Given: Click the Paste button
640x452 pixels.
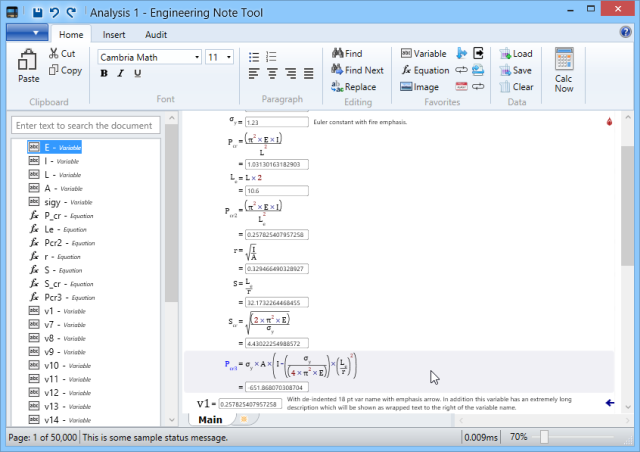Looking at the screenshot, I should [28, 66].
